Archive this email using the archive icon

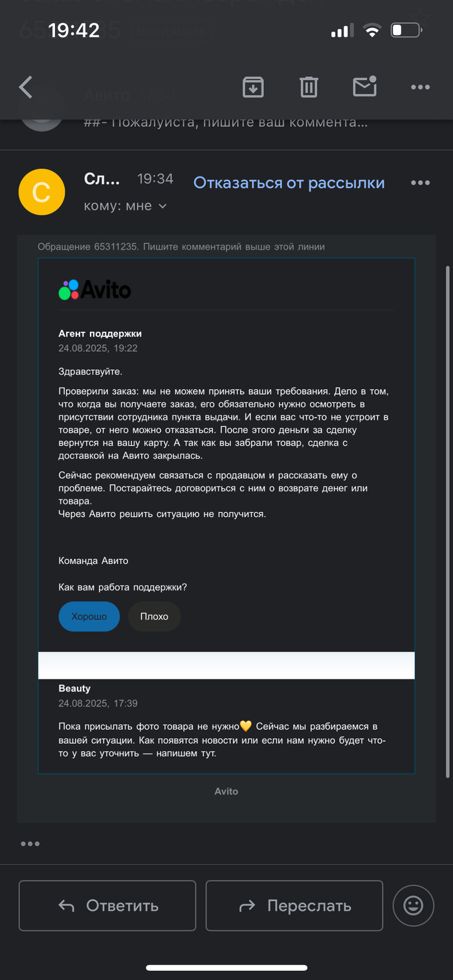click(253, 87)
